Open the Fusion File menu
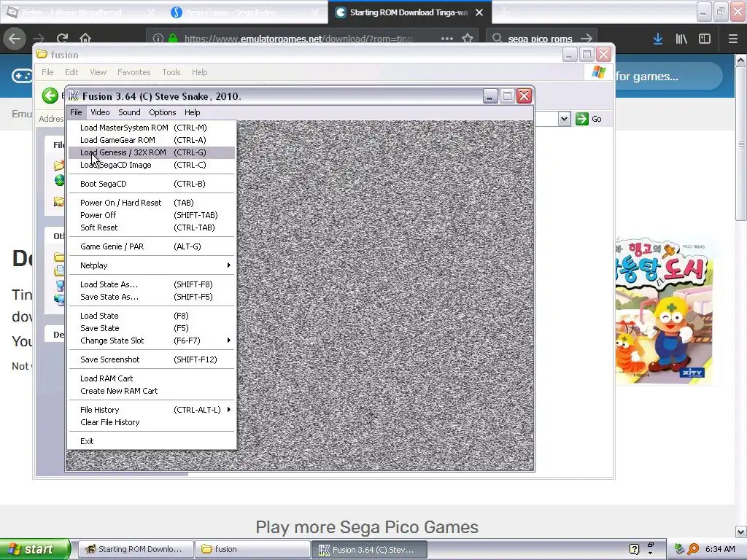747x560 pixels. pyautogui.click(x=76, y=112)
